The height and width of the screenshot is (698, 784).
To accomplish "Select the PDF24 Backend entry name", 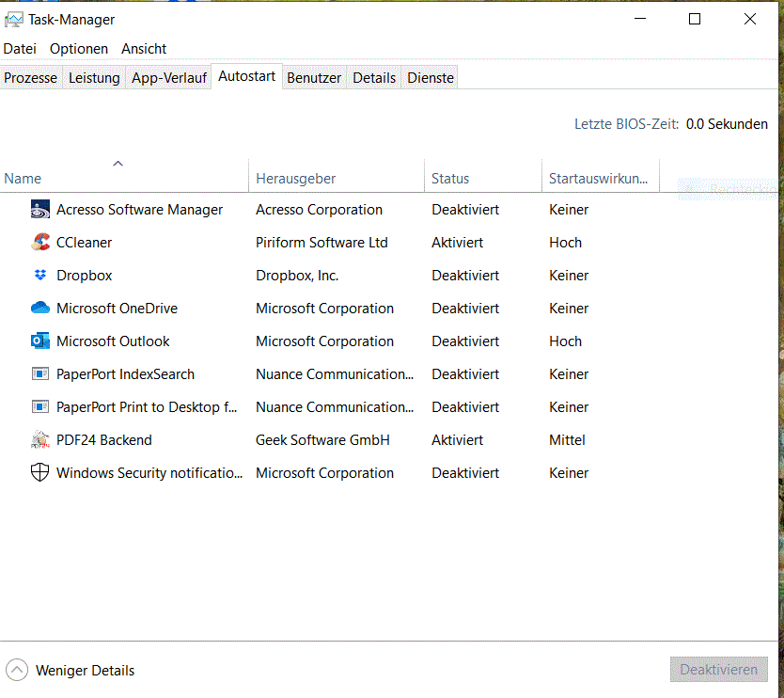I will (104, 440).
